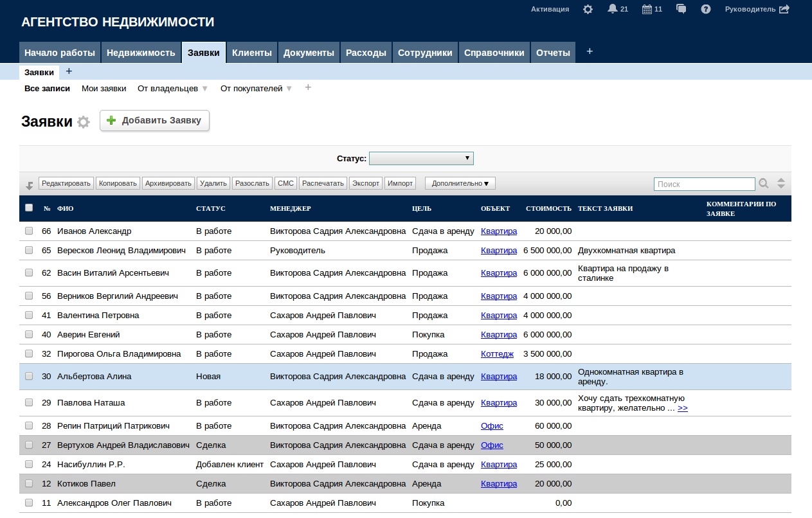Click the logout arrow next to Руководитель
Screen dimensions: 812x518
click(784, 9)
